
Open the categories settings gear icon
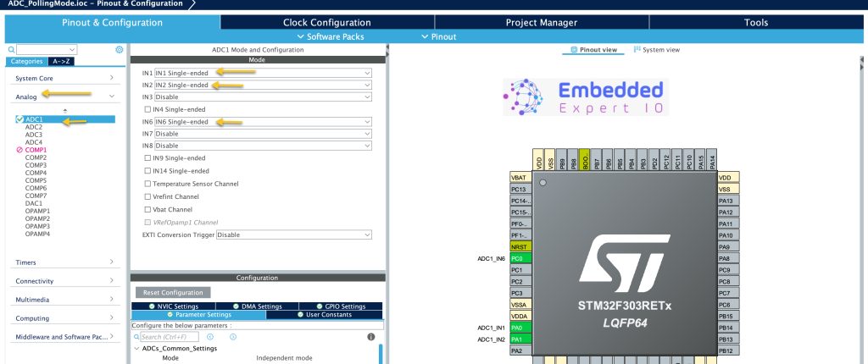[119, 50]
